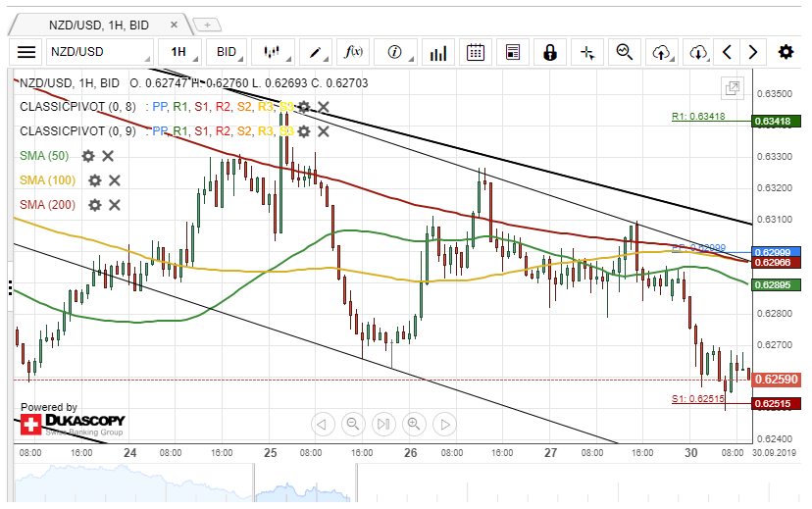Zoom out using the bottom chart control
Image resolution: width=812 pixels, height=509 pixels.
point(353,424)
